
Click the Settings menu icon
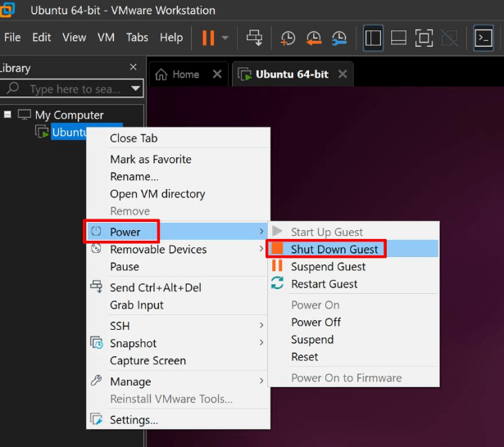pyautogui.click(x=97, y=419)
